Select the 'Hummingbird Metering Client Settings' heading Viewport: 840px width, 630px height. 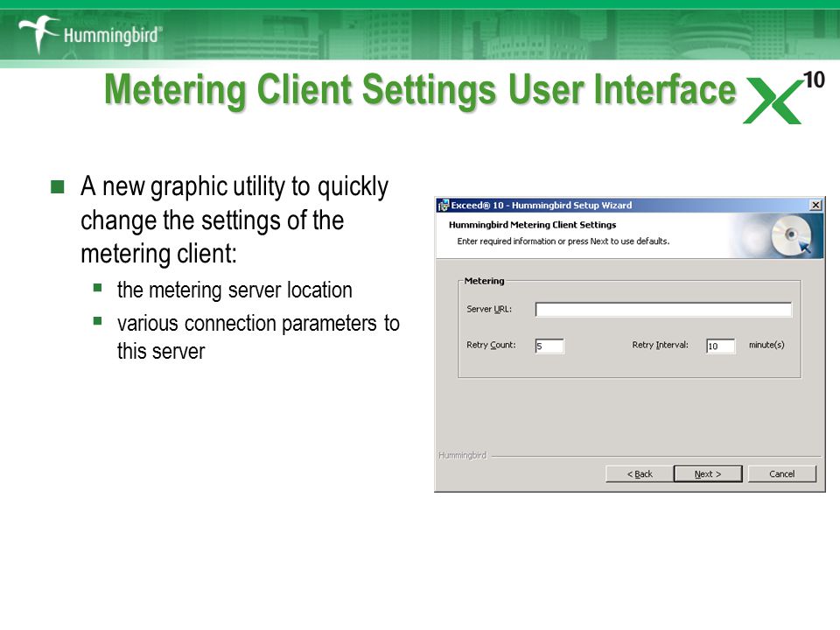[533, 225]
